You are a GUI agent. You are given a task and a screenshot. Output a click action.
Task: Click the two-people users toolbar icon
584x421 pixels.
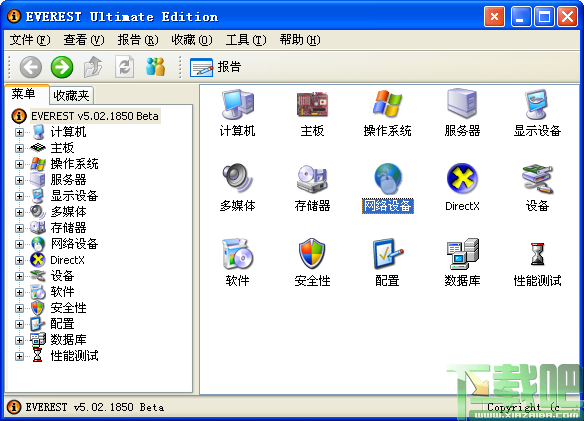(x=156, y=67)
